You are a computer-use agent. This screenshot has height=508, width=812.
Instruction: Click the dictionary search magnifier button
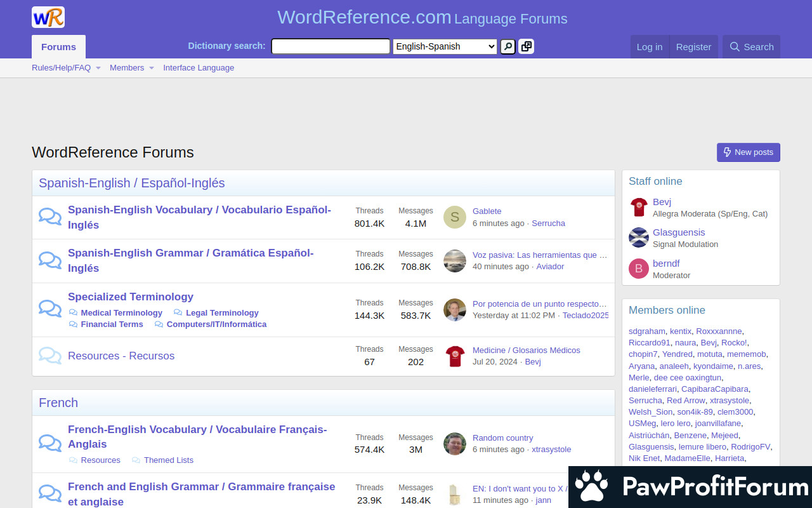coord(507,46)
